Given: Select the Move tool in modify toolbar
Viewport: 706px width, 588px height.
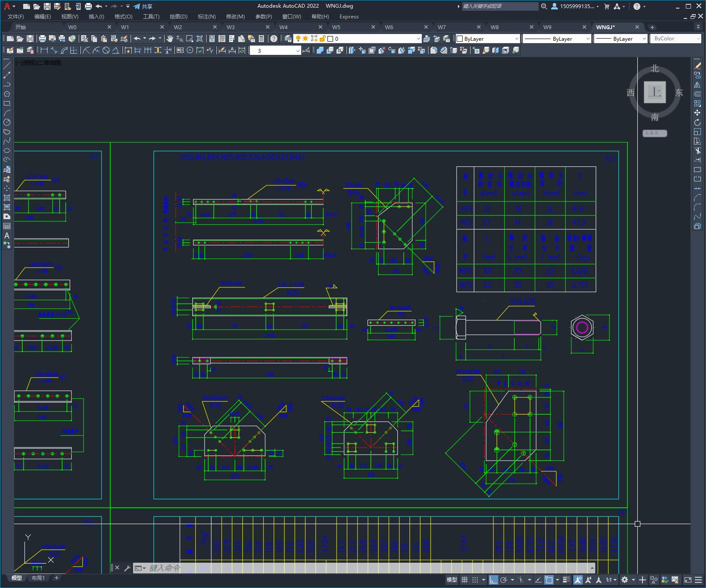Looking at the screenshot, I should [697, 113].
